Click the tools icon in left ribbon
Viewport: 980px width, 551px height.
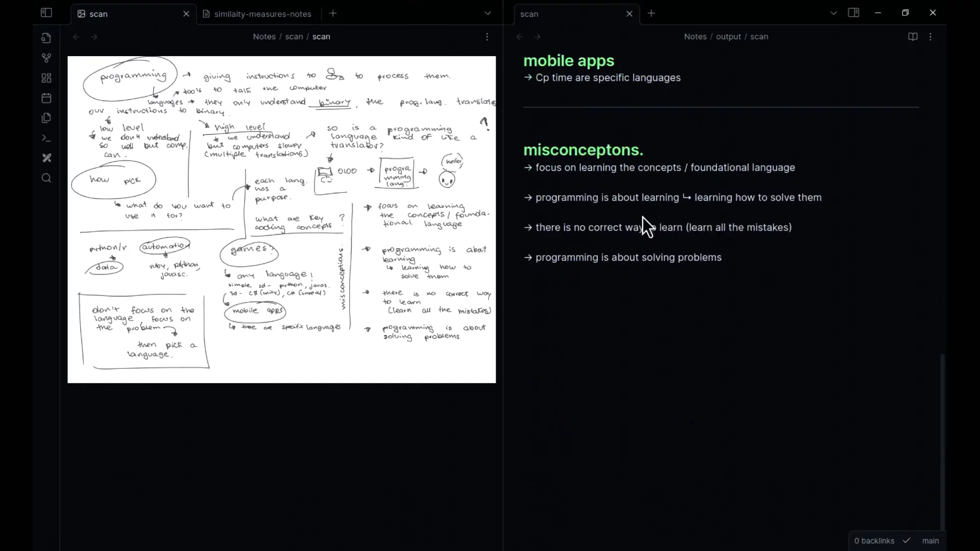point(46,158)
